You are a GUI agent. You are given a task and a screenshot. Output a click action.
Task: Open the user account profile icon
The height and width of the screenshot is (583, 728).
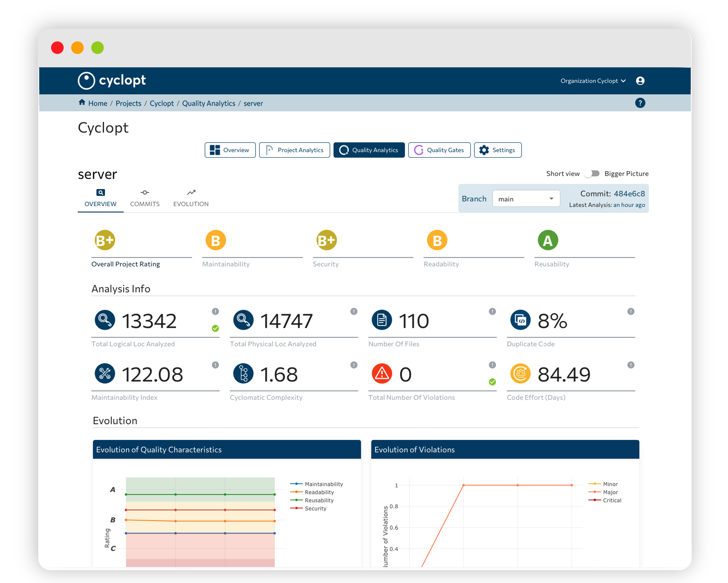click(640, 81)
